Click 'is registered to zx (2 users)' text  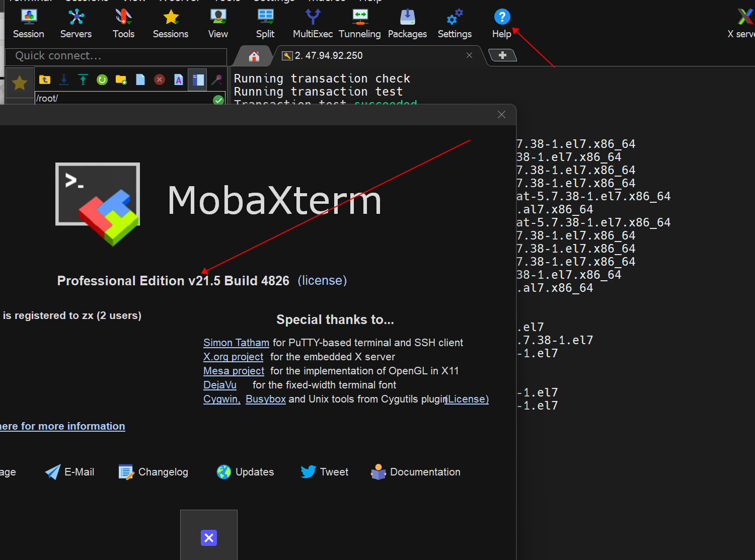pos(72,315)
